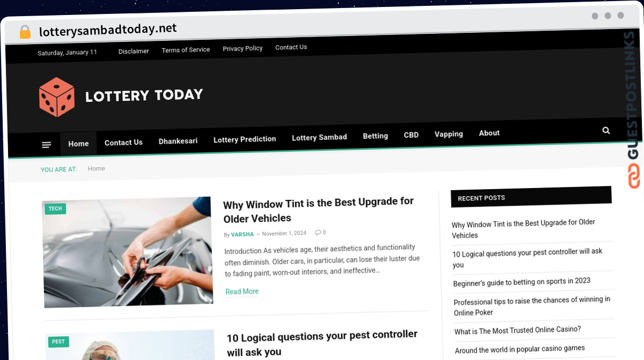Click Contact Us in the top bar
The image size is (644, 360).
coord(291,47)
